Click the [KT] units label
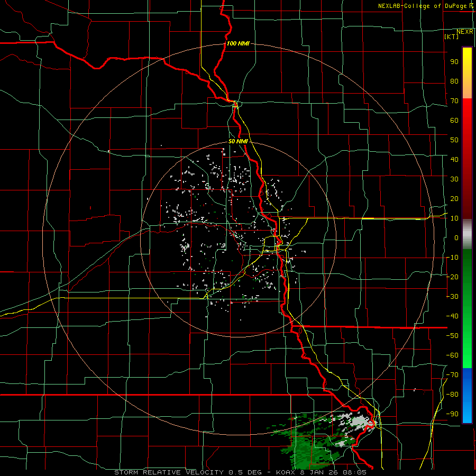The width and height of the screenshot is (476, 476). 452,36
